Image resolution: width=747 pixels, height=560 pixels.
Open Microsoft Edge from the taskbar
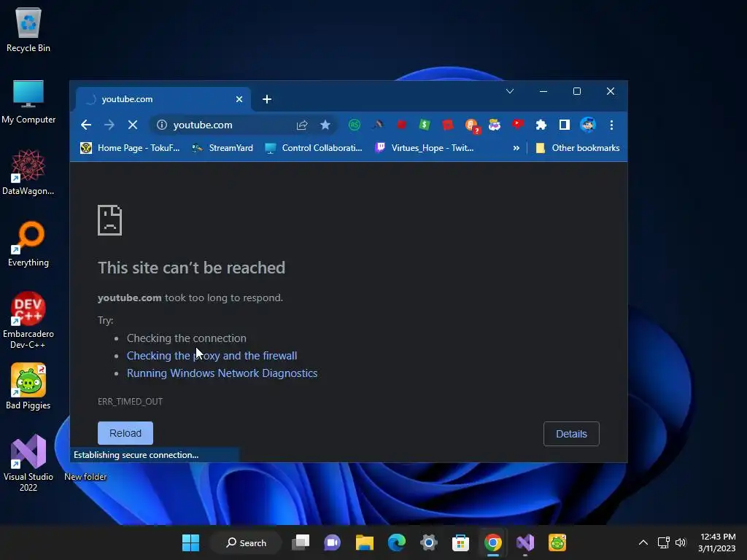click(x=396, y=542)
